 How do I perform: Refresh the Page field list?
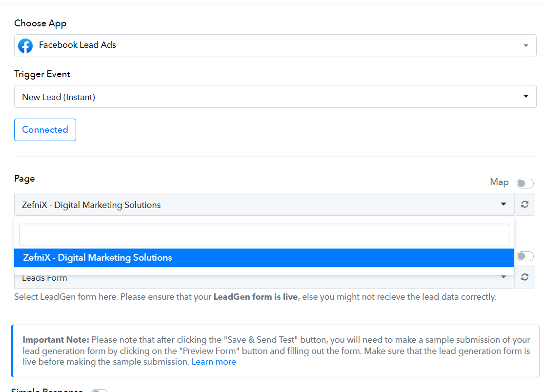[x=525, y=205]
